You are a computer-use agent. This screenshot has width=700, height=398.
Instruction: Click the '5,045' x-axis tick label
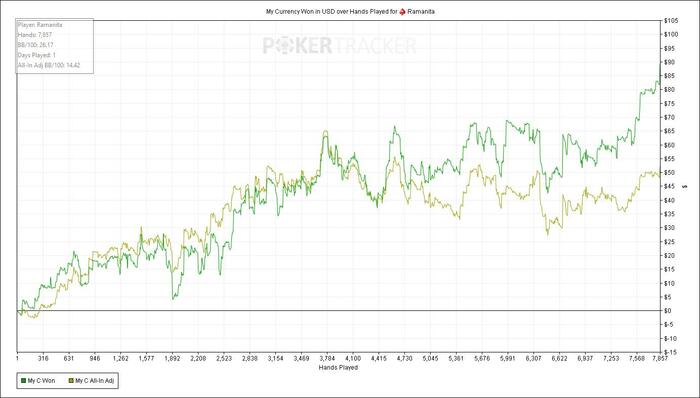tap(430, 358)
